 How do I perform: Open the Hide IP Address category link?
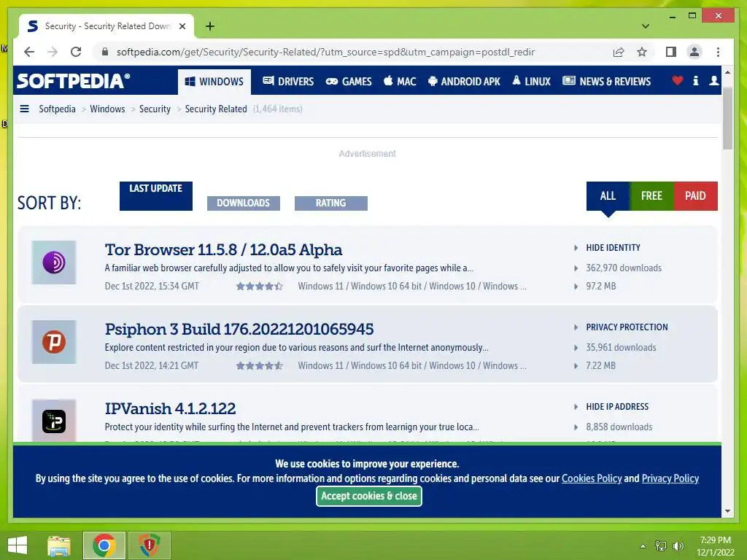617,407
